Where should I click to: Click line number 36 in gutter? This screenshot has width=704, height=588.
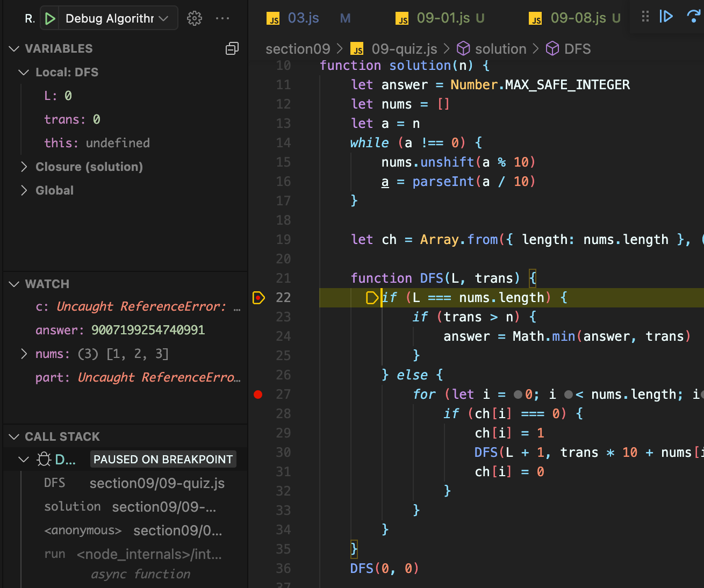(x=283, y=569)
